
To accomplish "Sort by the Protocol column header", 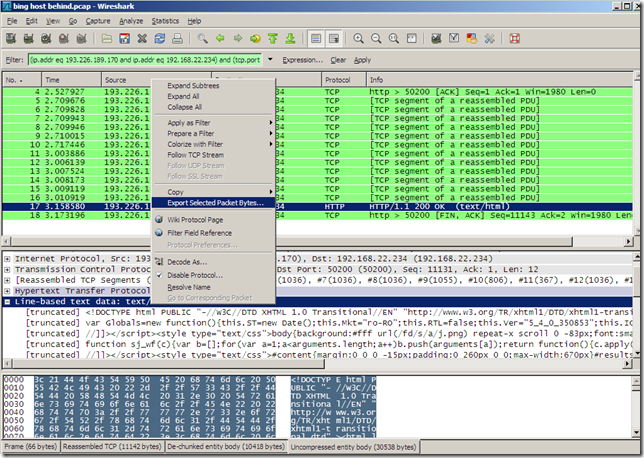I will point(344,80).
